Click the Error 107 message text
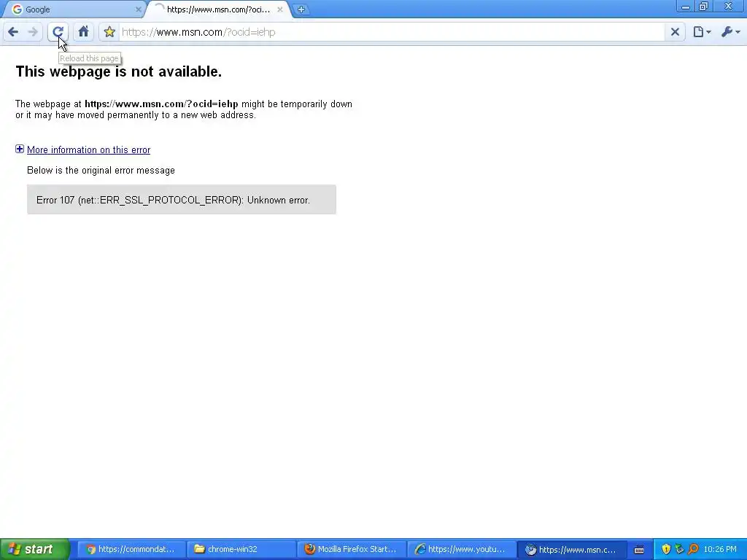 point(173,200)
